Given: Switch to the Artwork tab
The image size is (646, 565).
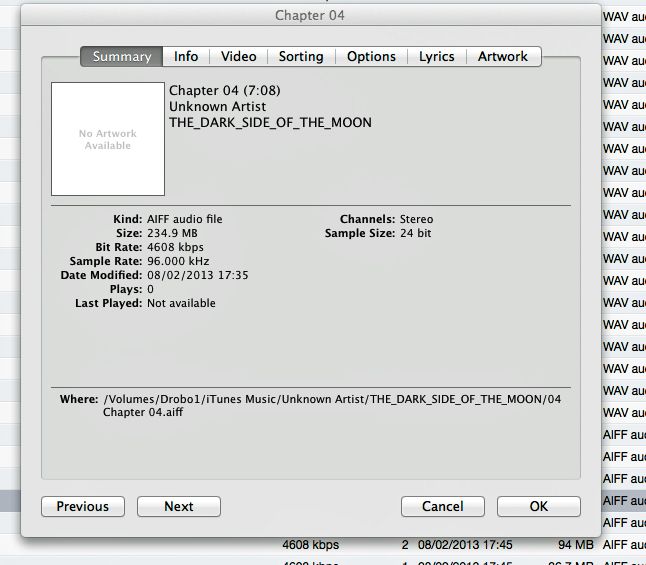Looking at the screenshot, I should (x=503, y=56).
